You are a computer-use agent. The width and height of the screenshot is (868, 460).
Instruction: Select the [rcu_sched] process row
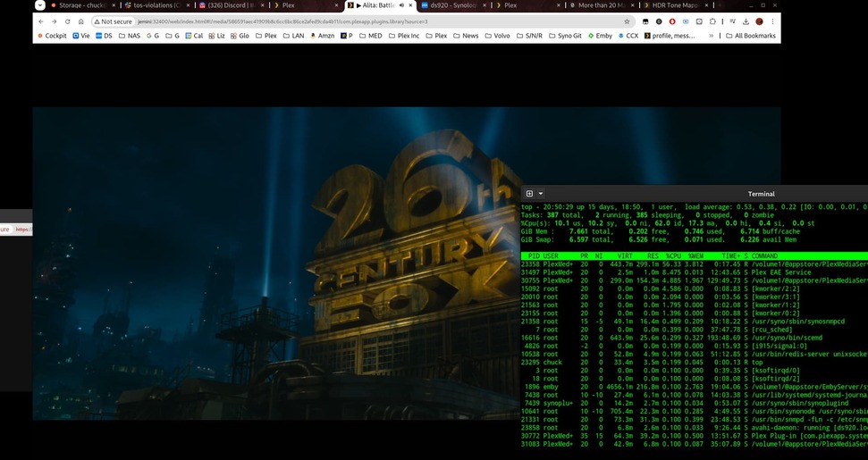click(695, 330)
